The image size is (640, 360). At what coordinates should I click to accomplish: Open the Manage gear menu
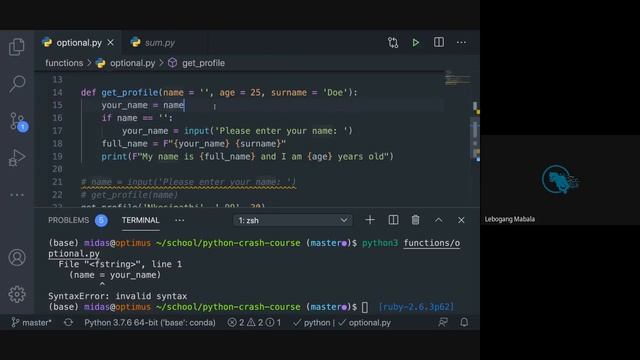point(17,294)
